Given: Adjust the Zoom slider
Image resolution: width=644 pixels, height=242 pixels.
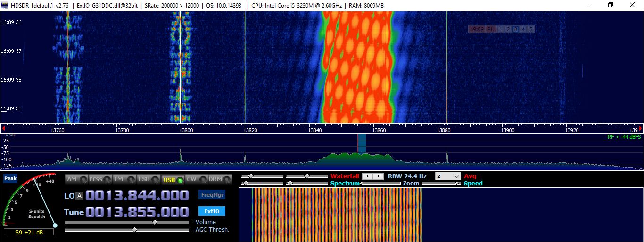Looking at the screenshot, I should 381,183.
